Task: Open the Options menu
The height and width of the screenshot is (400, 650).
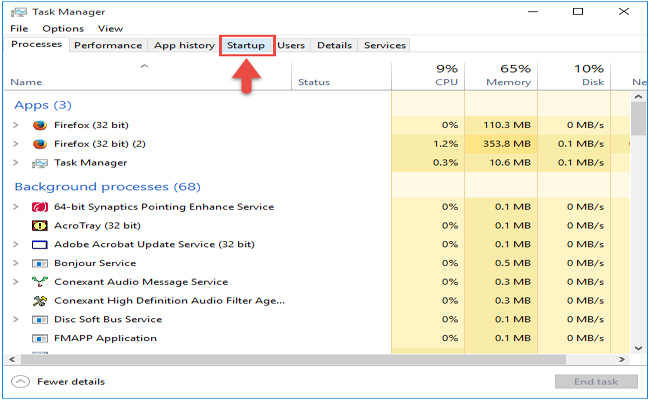Action: tap(63, 29)
